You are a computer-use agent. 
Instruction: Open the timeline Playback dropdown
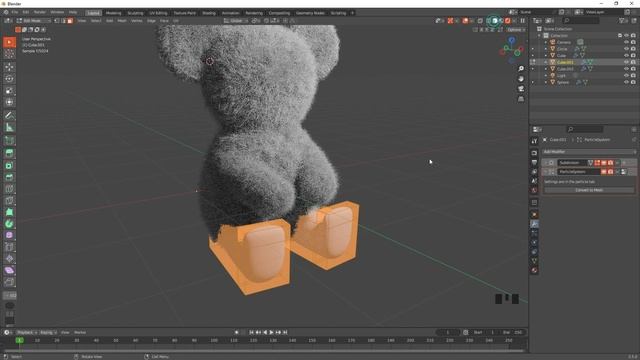click(27, 332)
